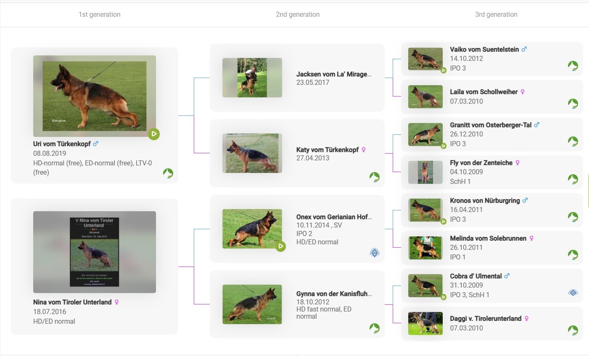589x364 pixels.
Task: Click green pedigree icon for Katy vom Türkenkopf
Action: tap(374, 177)
